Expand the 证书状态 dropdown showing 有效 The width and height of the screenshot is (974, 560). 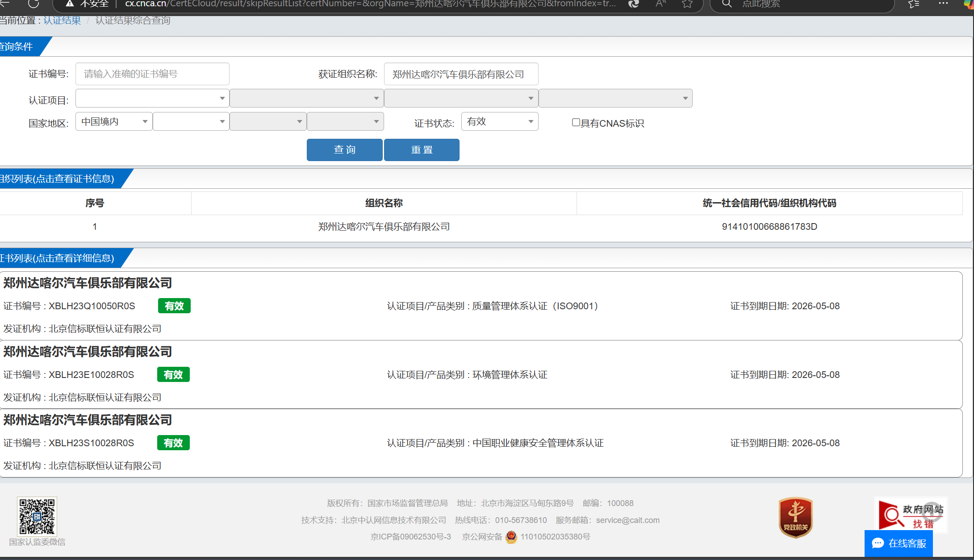coord(499,121)
